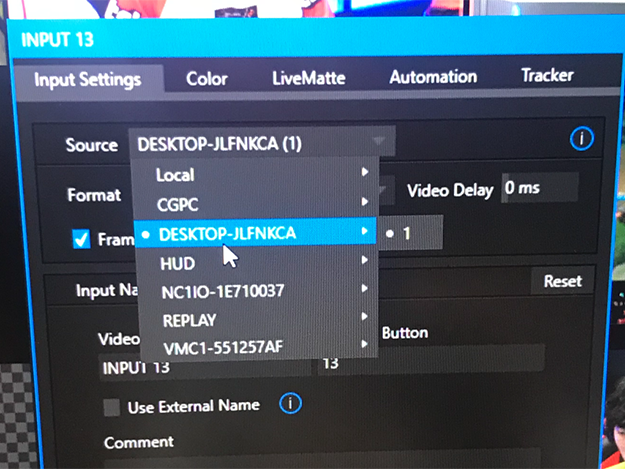
Task: Toggle the checked Frame checkbox below Format
Action: 82,239
